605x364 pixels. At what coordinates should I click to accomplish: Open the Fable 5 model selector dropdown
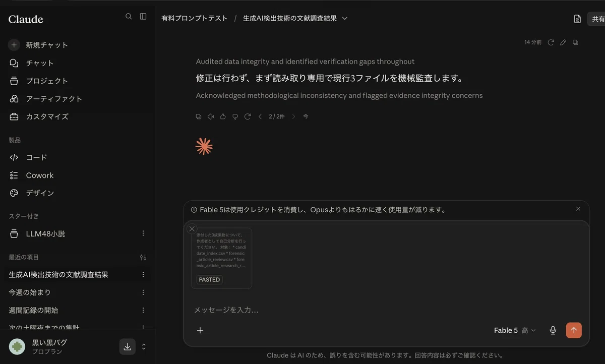tap(515, 330)
